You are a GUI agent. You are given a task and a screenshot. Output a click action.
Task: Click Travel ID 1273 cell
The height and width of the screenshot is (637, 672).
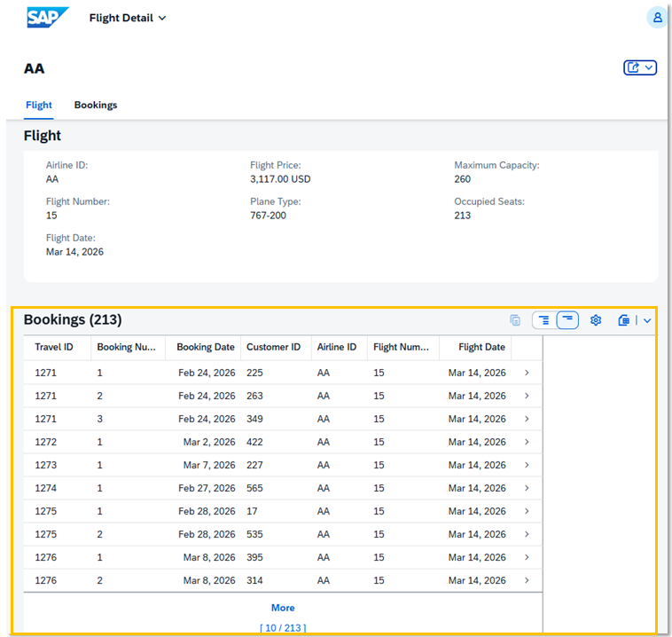45,466
